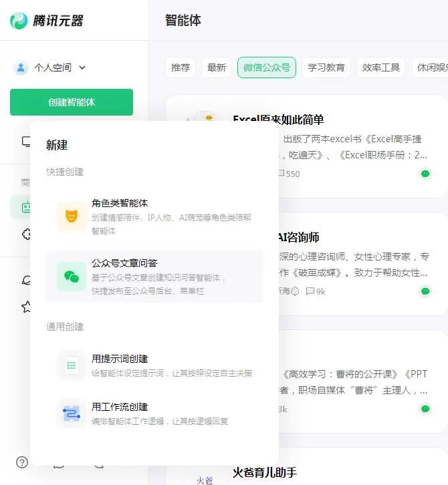Click comment icon showing 9k
Screen dimensions: 448x485
[x=310, y=291]
